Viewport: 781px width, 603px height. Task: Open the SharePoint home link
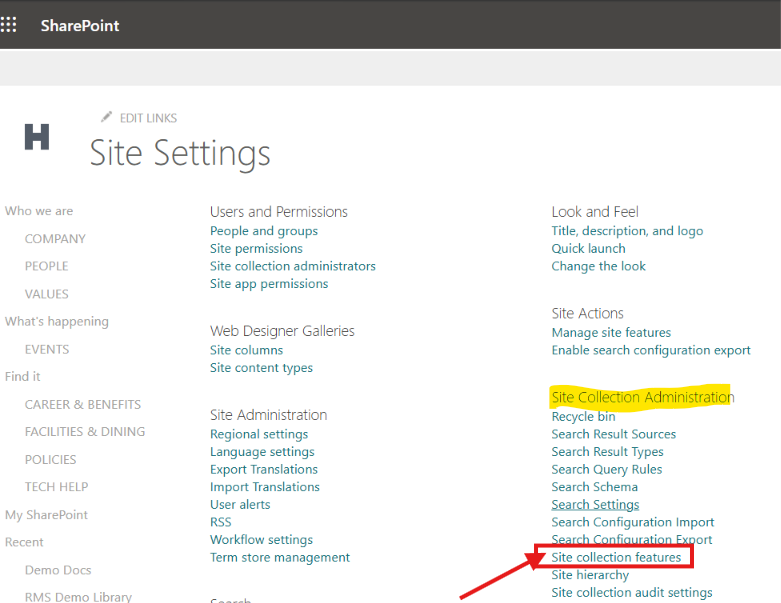coord(80,25)
